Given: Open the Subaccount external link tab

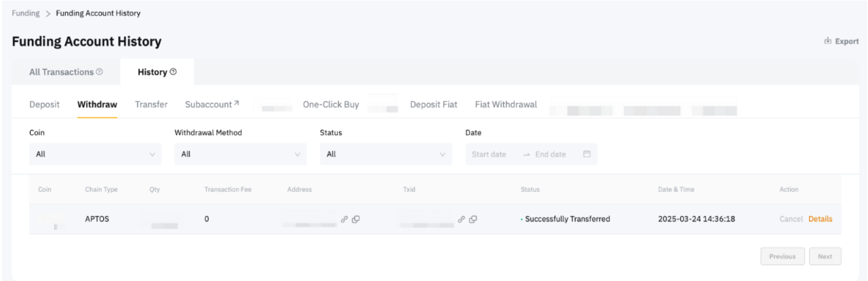Looking at the screenshot, I should coord(211,105).
